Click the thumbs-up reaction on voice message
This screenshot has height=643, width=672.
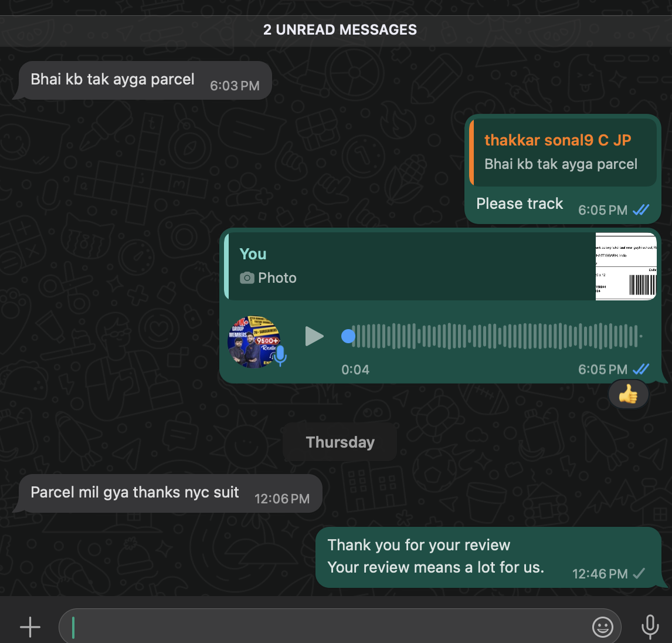point(628,395)
